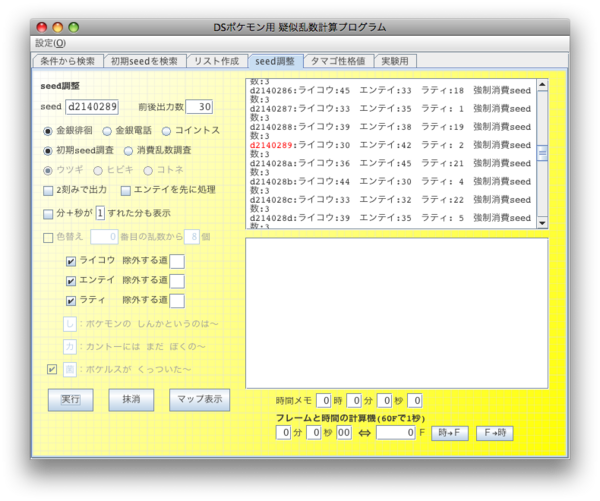This screenshot has height=501, width=600.
Task: Click the calculator frame F field
Action: click(x=396, y=433)
